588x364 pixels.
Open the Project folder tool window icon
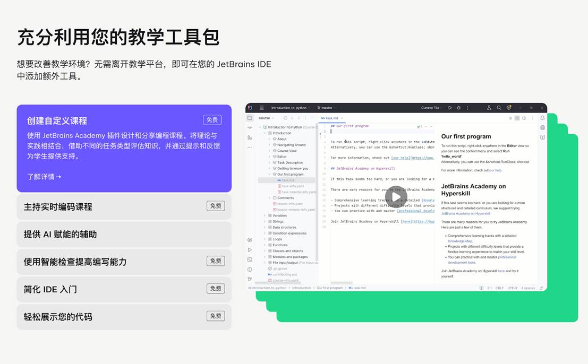pos(250,118)
